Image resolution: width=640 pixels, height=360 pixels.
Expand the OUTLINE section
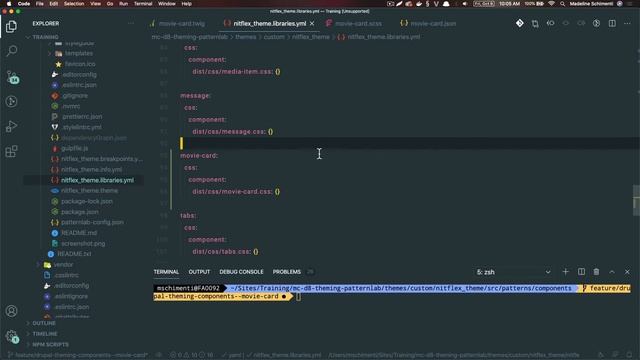coord(44,323)
